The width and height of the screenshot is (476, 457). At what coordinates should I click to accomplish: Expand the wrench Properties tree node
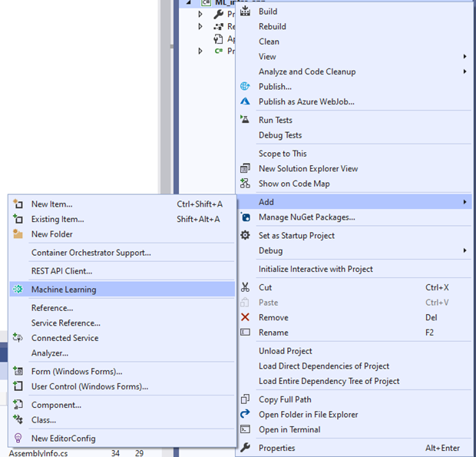click(x=200, y=14)
